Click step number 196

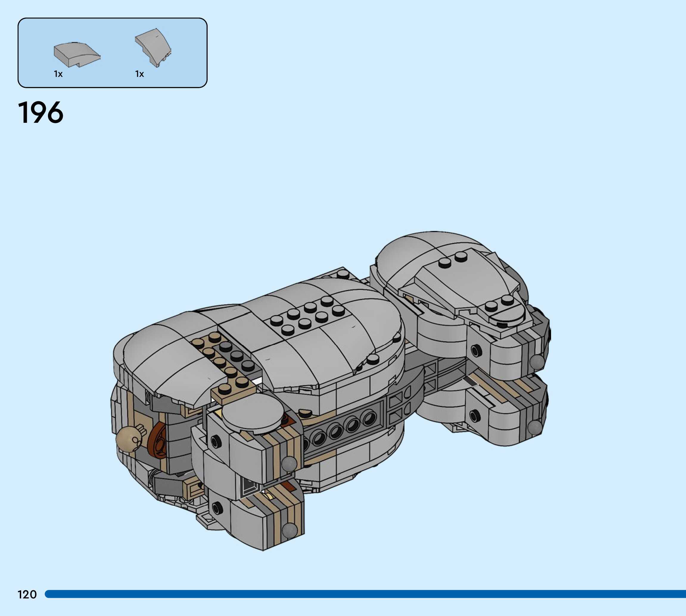pos(41,113)
